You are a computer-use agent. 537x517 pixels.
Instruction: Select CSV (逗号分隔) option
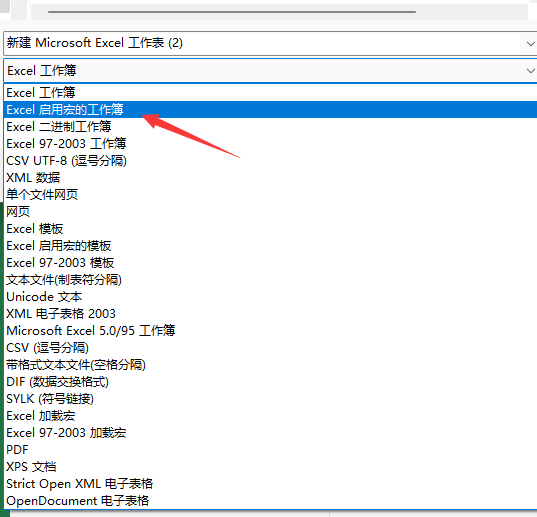pos(271,348)
